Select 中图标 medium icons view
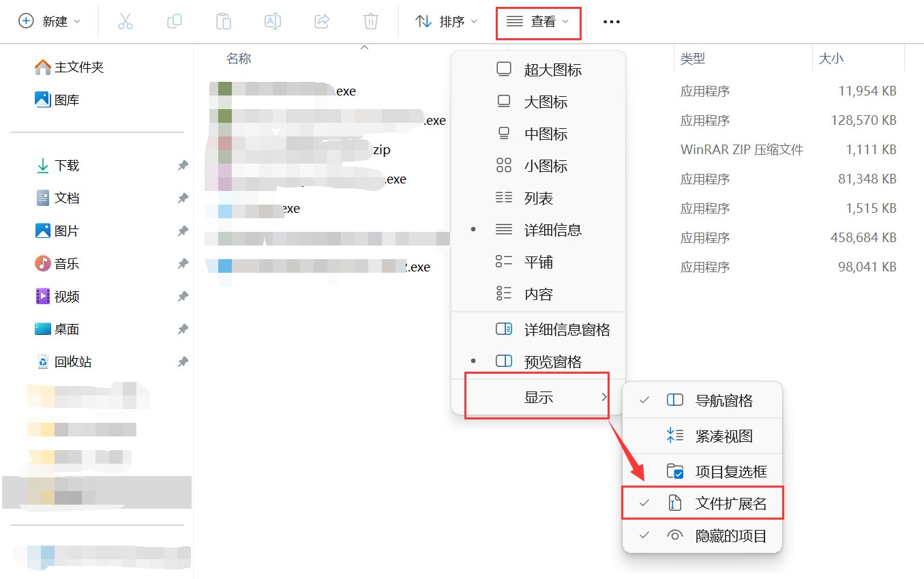 click(538, 134)
